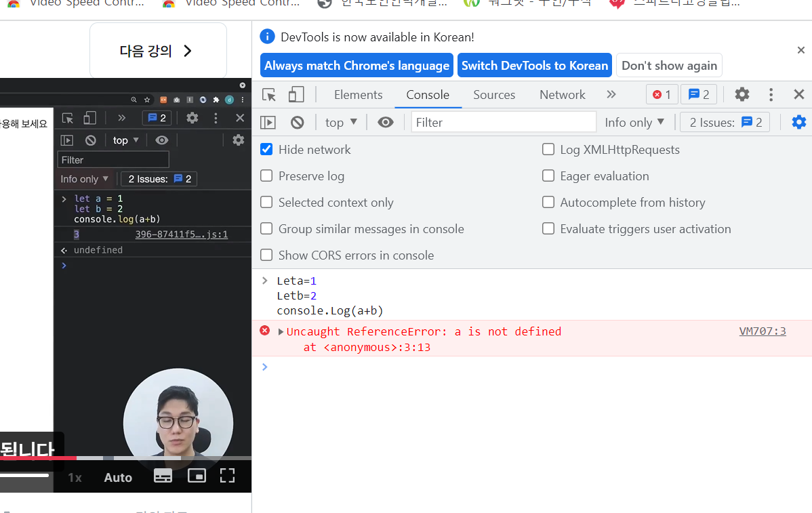This screenshot has height=513, width=812.
Task: Open DevTools settings gear beside issues count
Action: tap(742, 94)
